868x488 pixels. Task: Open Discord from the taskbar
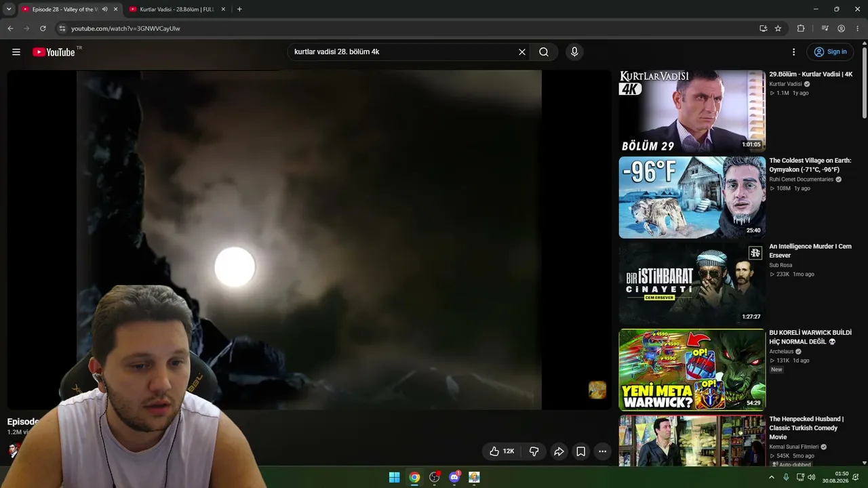tap(454, 477)
